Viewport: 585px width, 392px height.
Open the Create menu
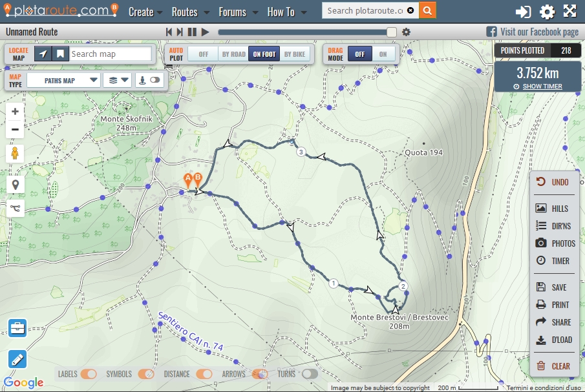coord(142,12)
